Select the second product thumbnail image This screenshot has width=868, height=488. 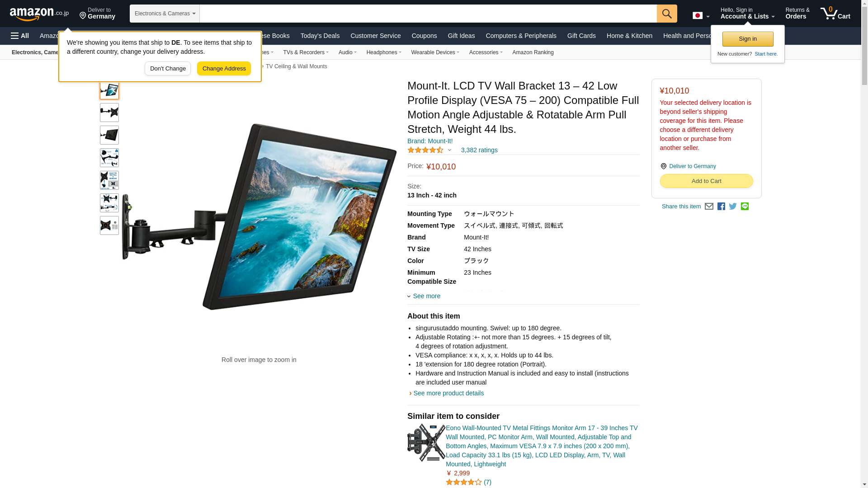coord(109,113)
